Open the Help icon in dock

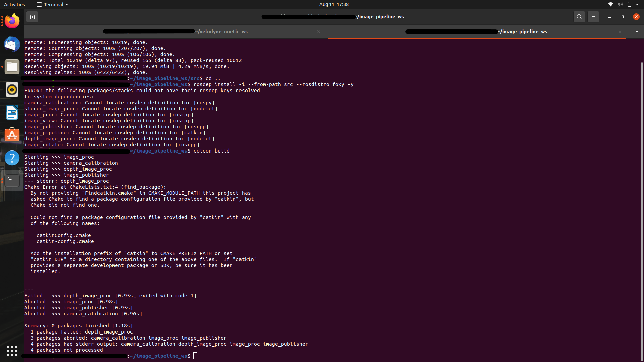click(x=12, y=158)
